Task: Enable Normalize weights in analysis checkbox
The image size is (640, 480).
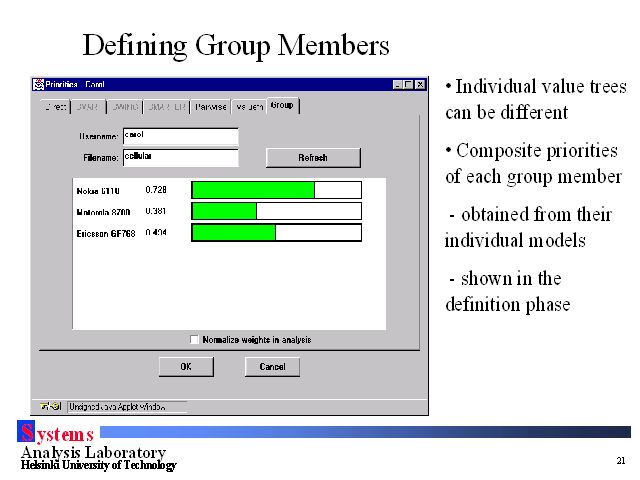Action: (194, 340)
